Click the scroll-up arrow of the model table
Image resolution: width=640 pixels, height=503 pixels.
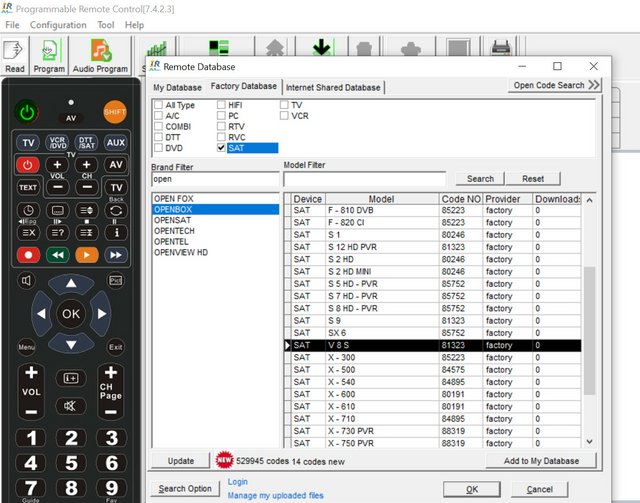(589, 200)
